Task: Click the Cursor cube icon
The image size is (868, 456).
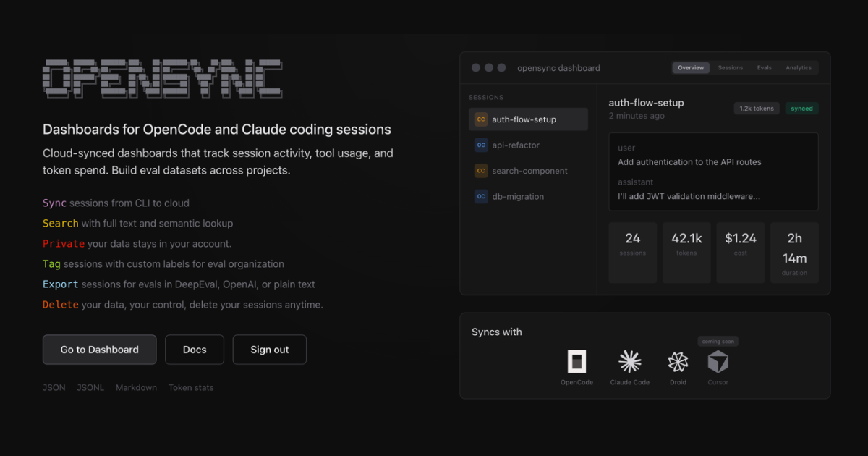Action: [x=718, y=361]
